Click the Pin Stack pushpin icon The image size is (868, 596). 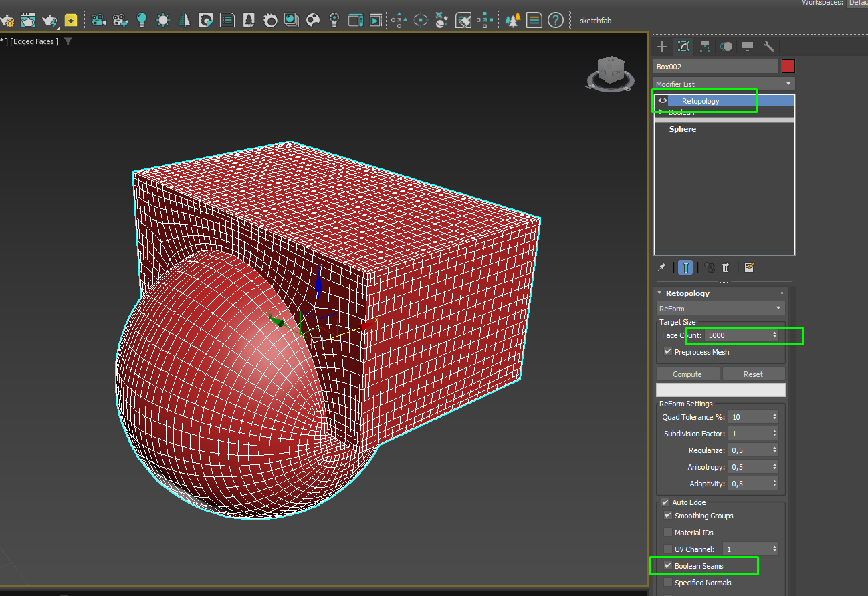(x=661, y=267)
